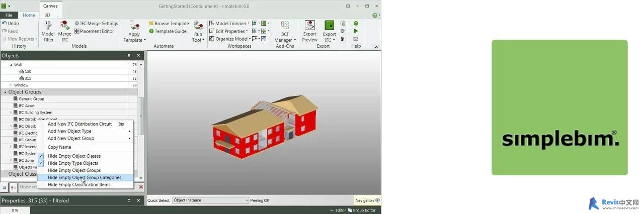Toggle Hide Empty Object Classes checkmark

[x=41, y=156]
